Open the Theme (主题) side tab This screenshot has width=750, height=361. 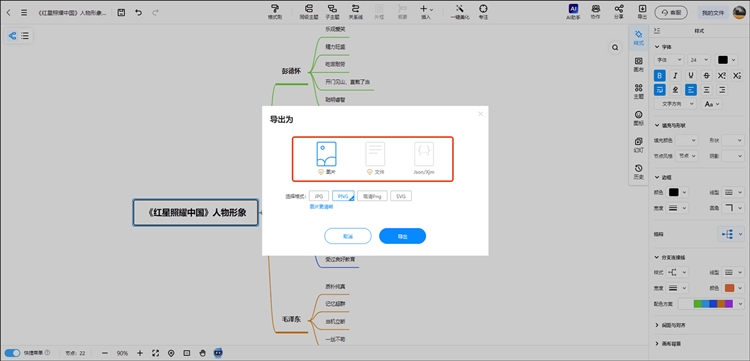coord(638,91)
